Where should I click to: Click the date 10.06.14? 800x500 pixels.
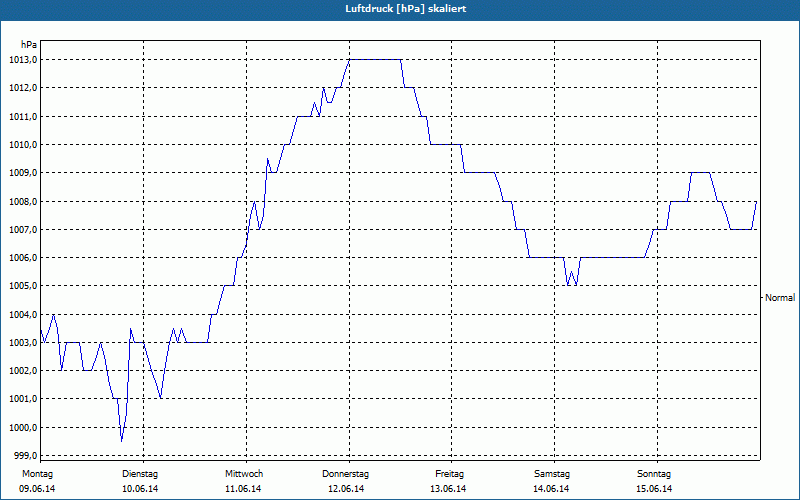pyautogui.click(x=140, y=489)
